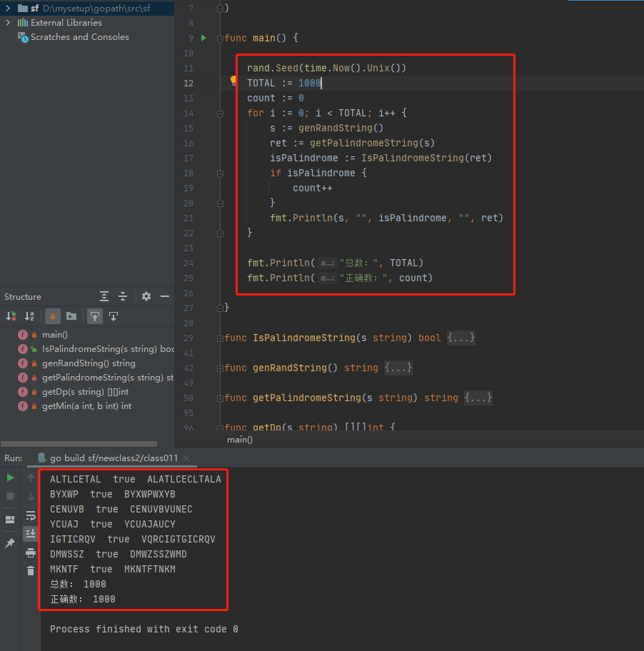Click line number 12 in gutter
Screen dimensions: 644x651
[x=188, y=83]
